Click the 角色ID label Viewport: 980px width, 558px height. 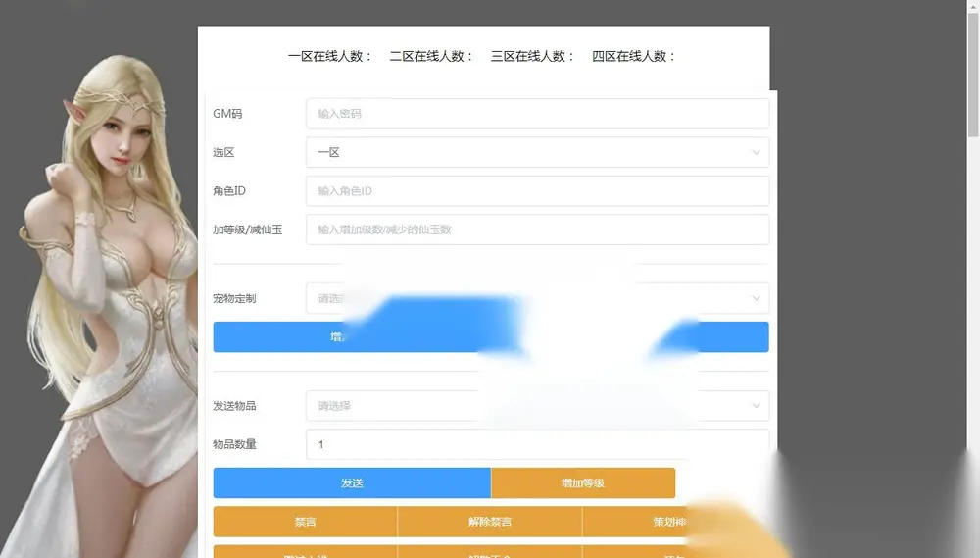point(228,191)
